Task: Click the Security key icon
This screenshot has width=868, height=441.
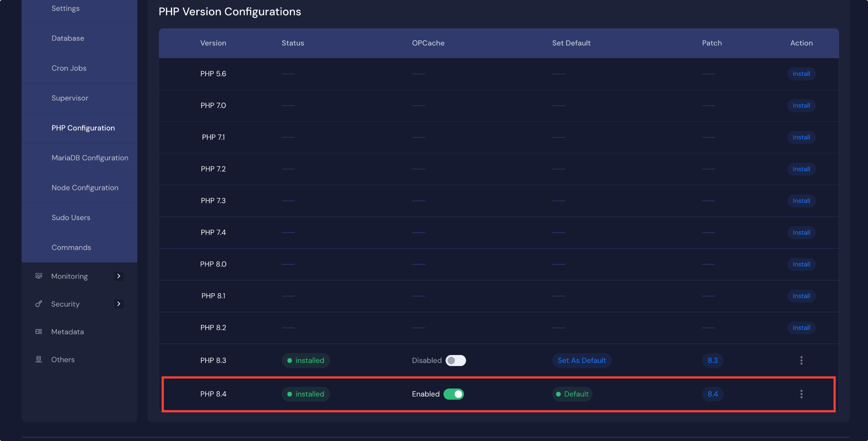Action: click(x=39, y=304)
